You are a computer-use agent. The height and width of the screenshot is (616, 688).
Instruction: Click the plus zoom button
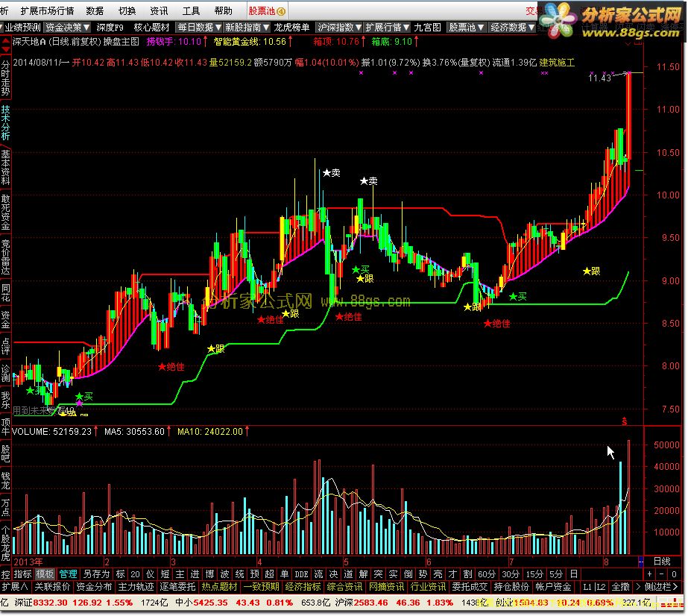coord(649,574)
